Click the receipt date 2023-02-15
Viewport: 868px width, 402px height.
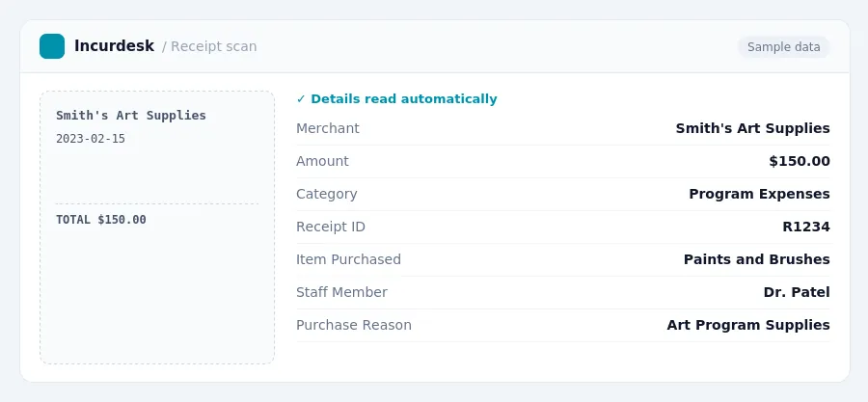pos(91,139)
